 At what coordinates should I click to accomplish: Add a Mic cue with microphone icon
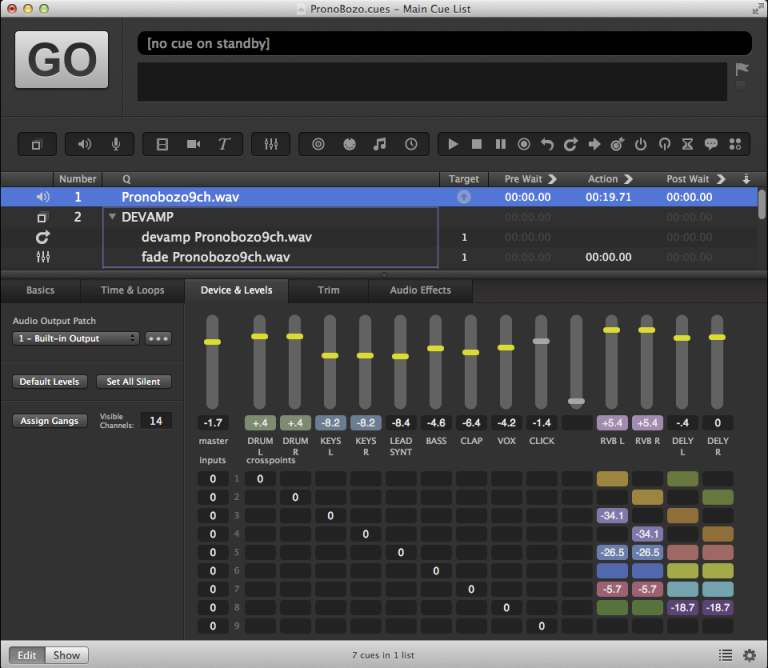pyautogui.click(x=116, y=144)
